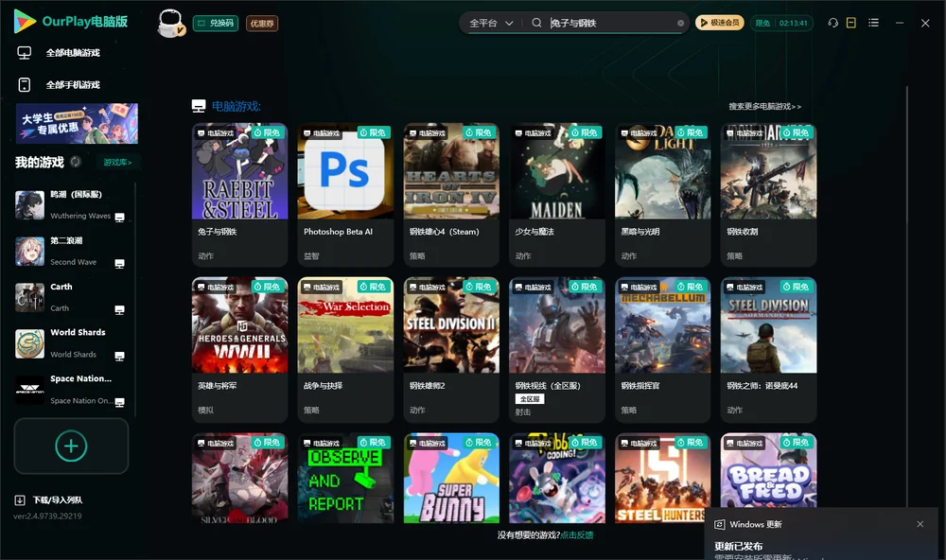Image resolution: width=946 pixels, height=560 pixels.
Task: Refresh the 我的游戏 list
Action: (76, 162)
